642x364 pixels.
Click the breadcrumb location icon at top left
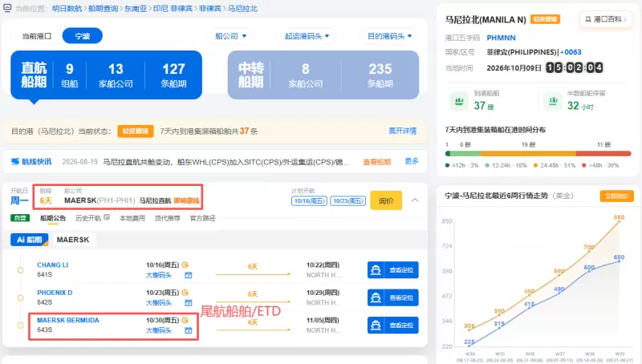pyautogui.click(x=7, y=8)
